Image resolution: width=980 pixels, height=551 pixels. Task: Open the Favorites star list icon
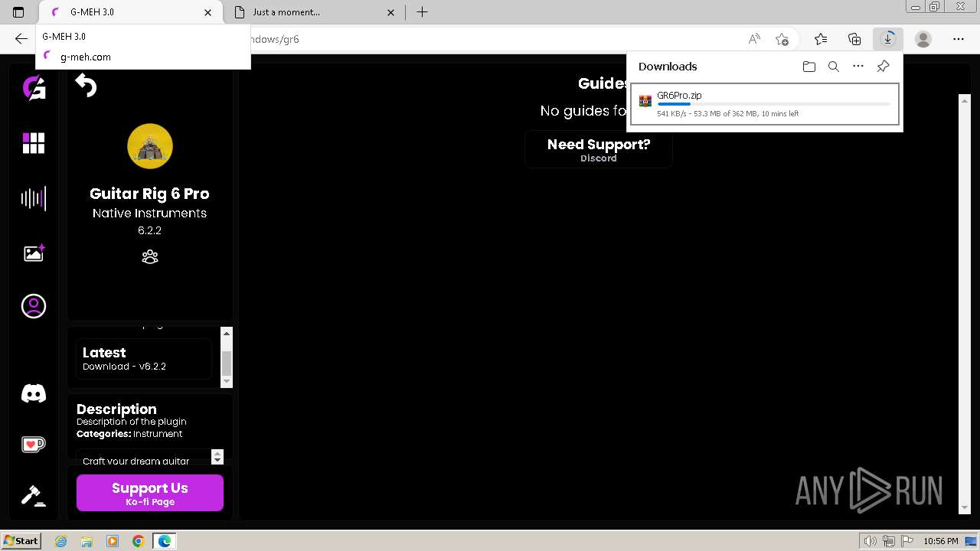point(821,39)
